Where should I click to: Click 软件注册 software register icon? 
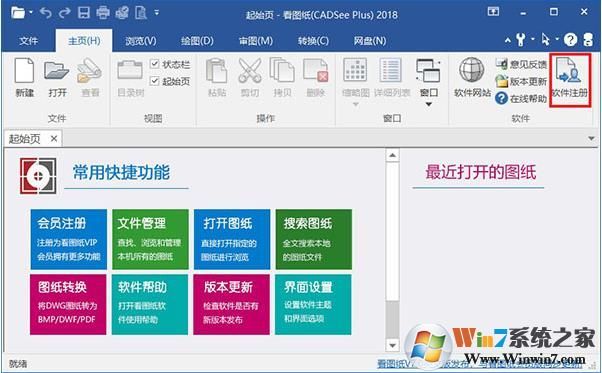pos(570,80)
